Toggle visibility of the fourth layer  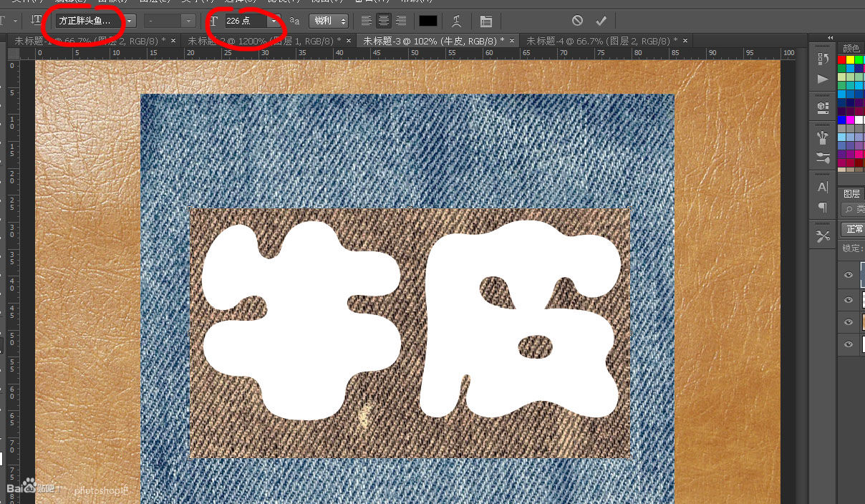(x=849, y=345)
